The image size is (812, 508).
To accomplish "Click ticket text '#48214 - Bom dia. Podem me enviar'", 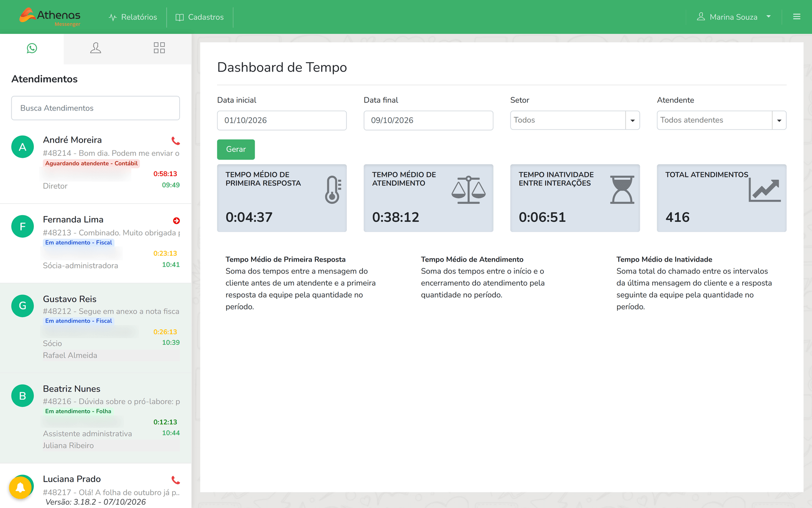I will pyautogui.click(x=111, y=153).
